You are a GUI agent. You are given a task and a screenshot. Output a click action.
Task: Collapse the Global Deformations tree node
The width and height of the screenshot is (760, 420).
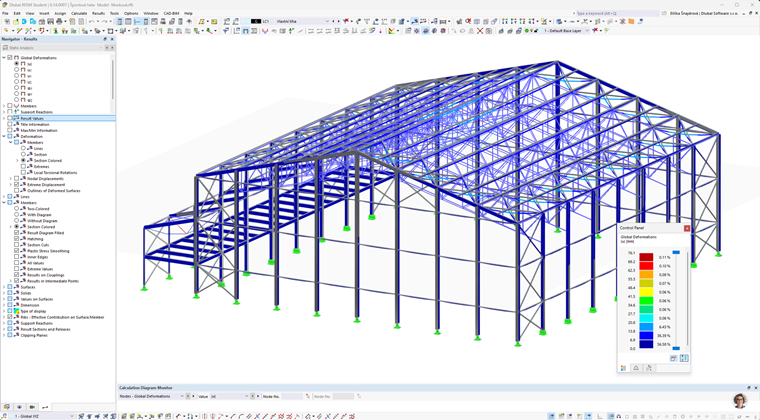click(4, 58)
